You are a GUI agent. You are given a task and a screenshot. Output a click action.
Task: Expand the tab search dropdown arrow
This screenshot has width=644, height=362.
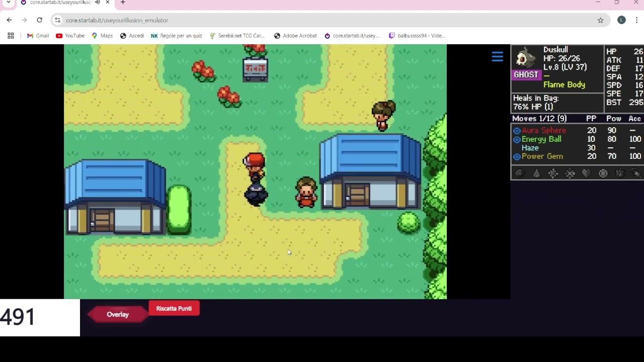pos(8,3)
